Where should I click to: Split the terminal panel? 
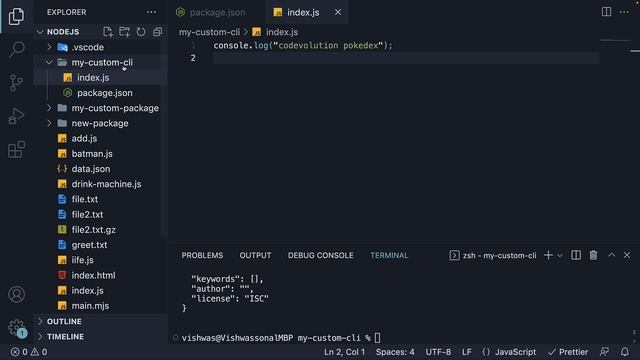click(x=576, y=255)
